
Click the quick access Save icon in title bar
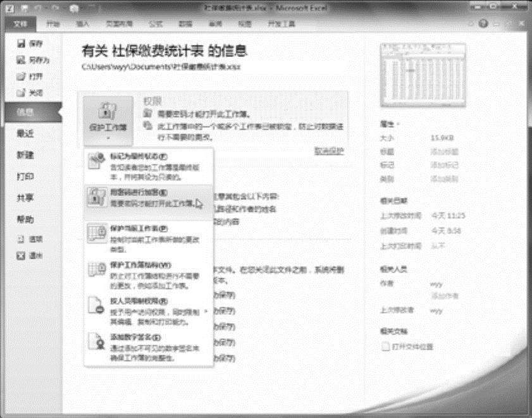coord(25,8)
